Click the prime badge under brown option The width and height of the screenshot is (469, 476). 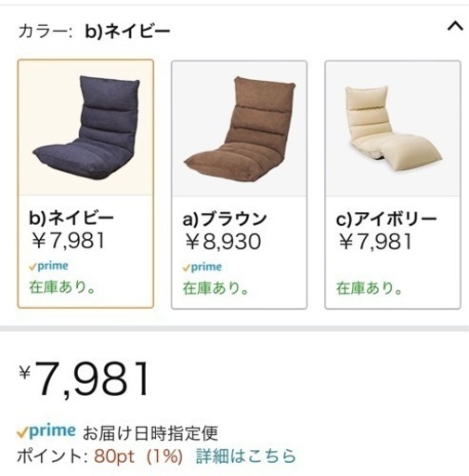tap(202, 267)
